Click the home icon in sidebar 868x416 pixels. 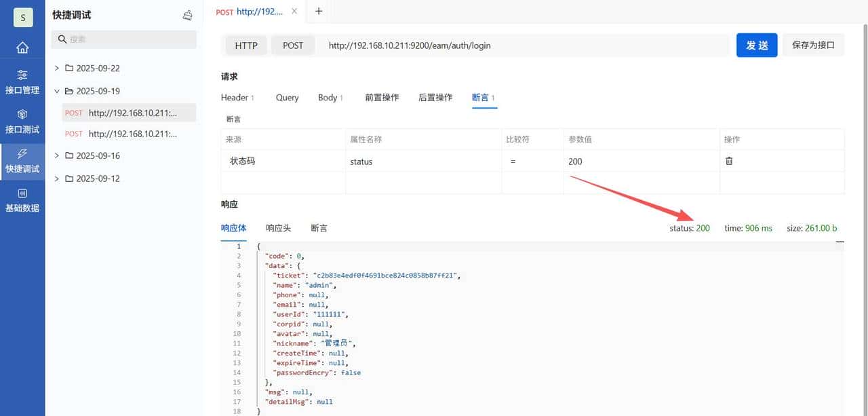tap(22, 48)
